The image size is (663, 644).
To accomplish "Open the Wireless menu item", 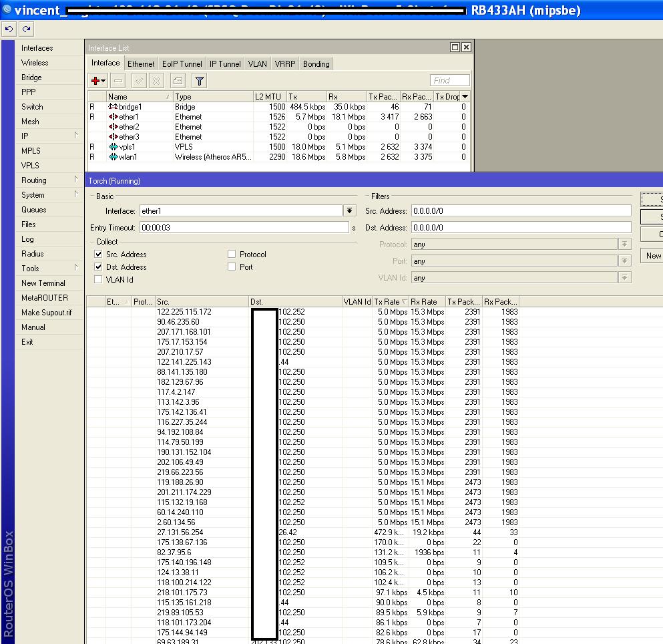I will (35, 63).
